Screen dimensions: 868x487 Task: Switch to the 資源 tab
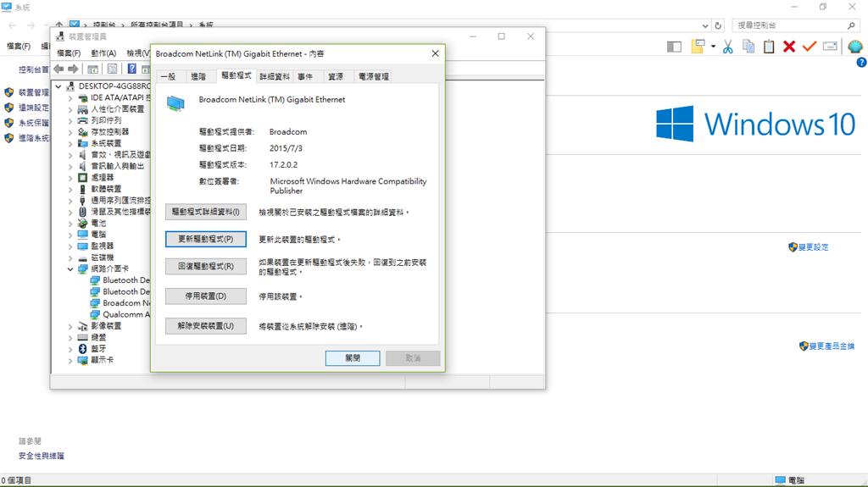click(x=336, y=77)
